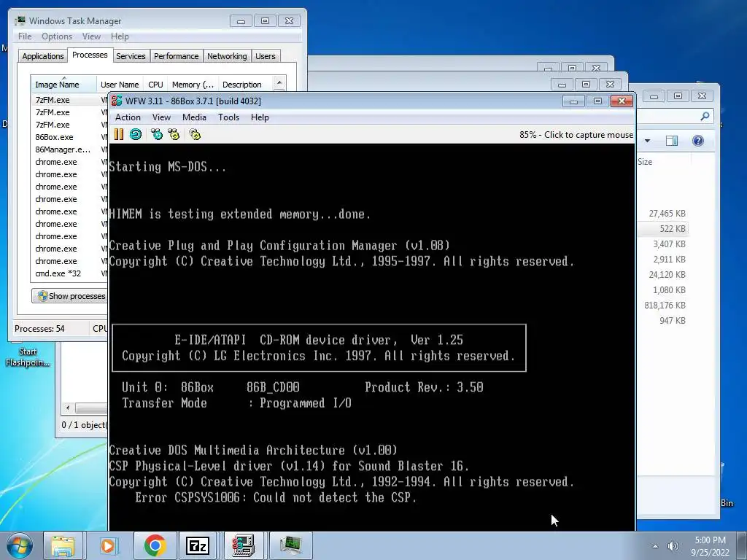Switch to the Applications tab
The width and height of the screenshot is (747, 560).
[x=43, y=56]
